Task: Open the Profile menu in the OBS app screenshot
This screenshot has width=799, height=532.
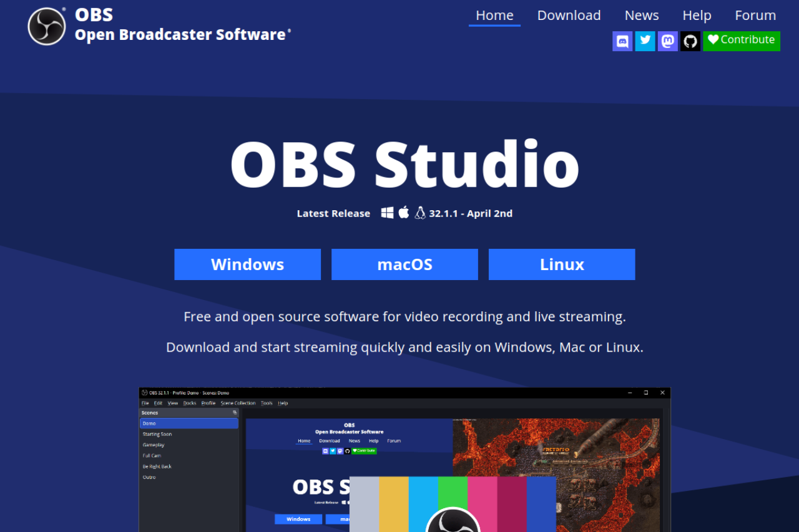Action: click(x=208, y=404)
